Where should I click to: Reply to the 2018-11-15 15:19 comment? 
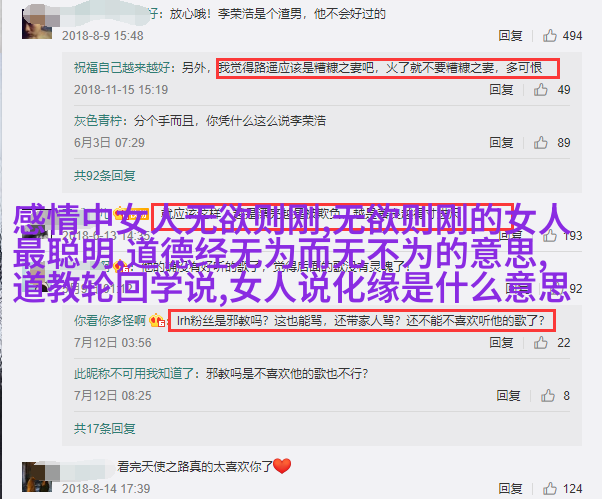tap(501, 89)
